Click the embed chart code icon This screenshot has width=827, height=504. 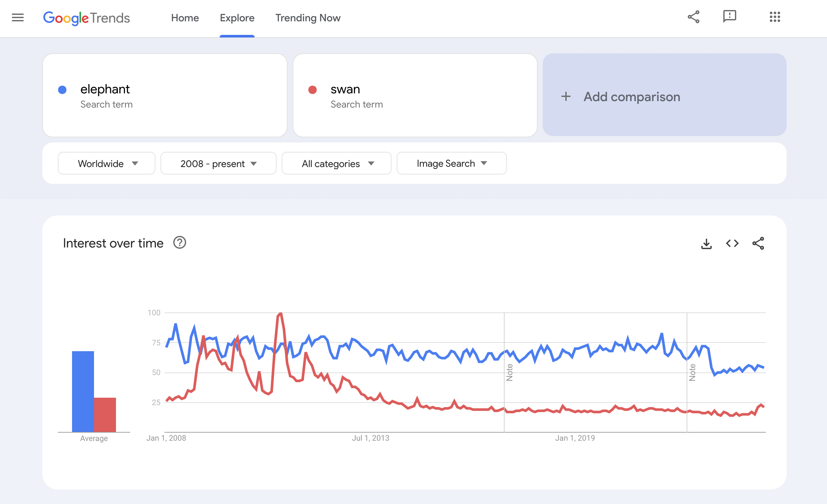732,244
